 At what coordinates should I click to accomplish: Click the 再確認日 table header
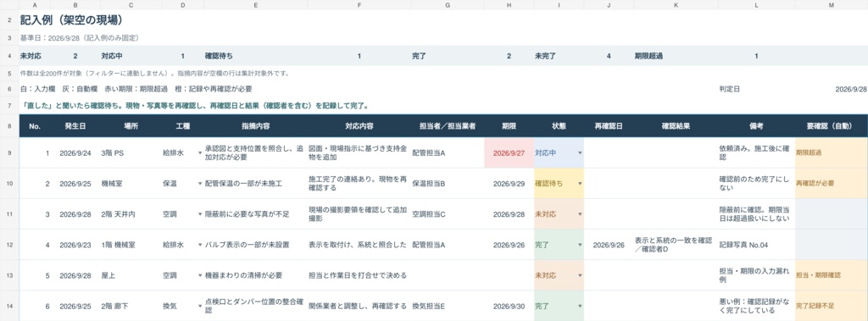[609, 126]
